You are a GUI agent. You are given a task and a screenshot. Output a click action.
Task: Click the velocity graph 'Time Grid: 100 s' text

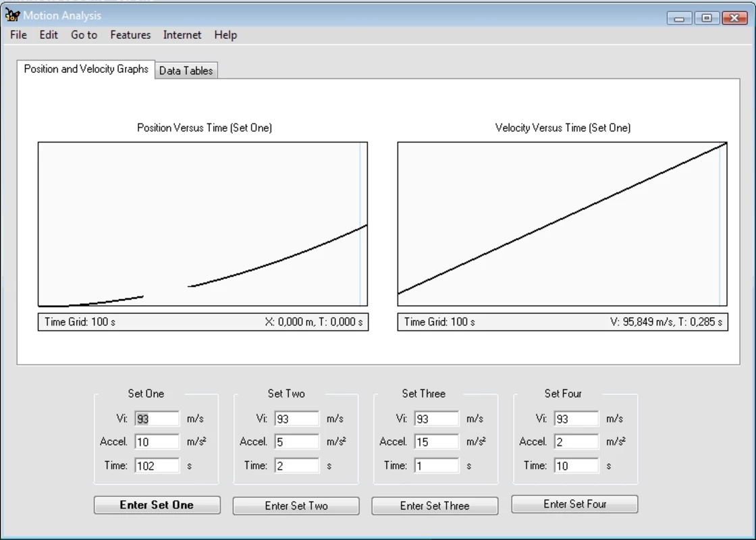439,321
